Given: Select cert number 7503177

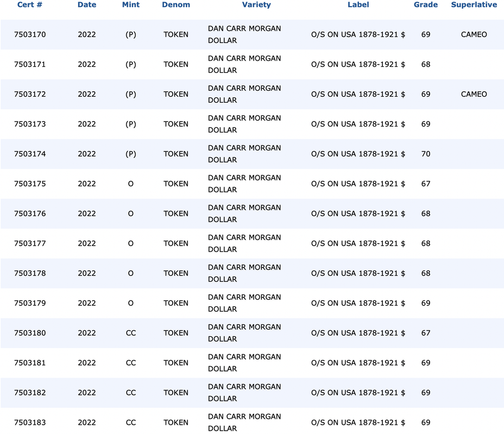Looking at the screenshot, I should tap(30, 244).
